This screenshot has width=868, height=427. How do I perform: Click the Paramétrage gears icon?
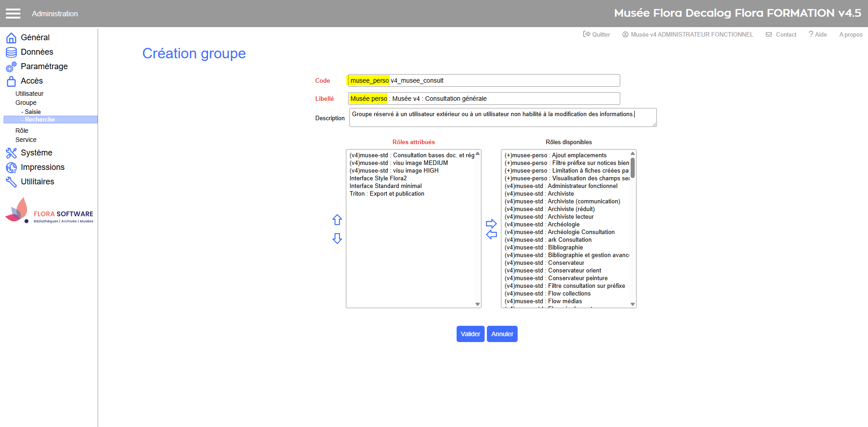11,67
